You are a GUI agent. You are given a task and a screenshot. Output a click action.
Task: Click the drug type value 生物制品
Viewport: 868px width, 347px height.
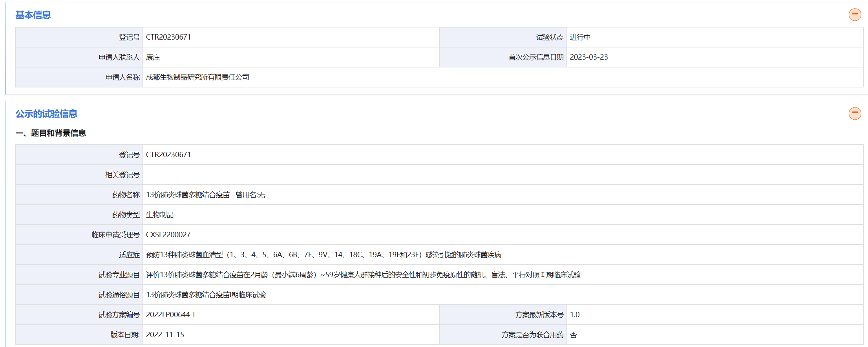[159, 215]
